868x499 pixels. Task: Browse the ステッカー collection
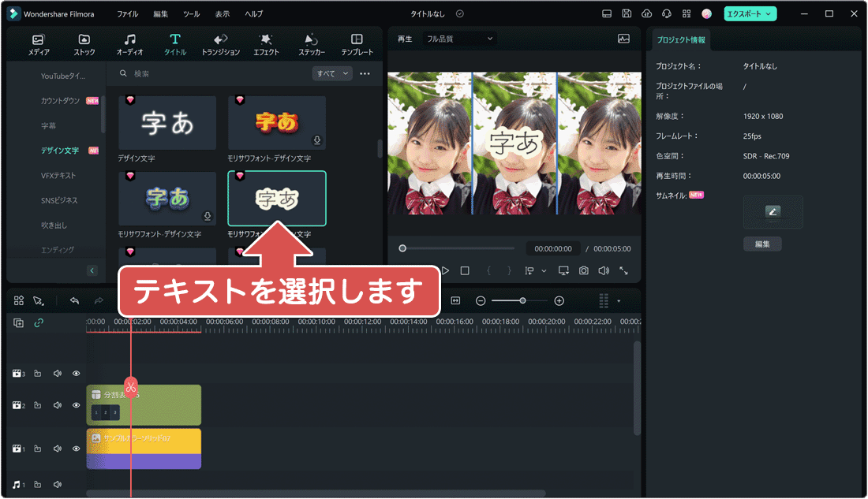tap(311, 43)
